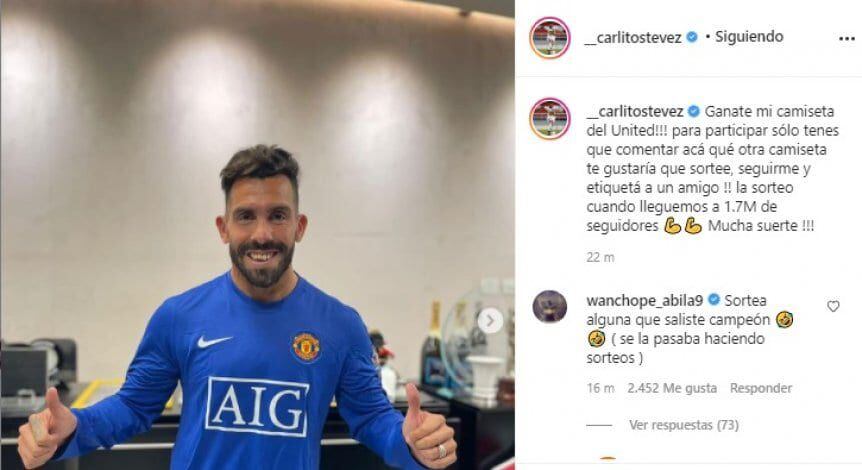Open __carlitostevez username in post header
This screenshot has width=862, height=470.
pyautogui.click(x=633, y=37)
